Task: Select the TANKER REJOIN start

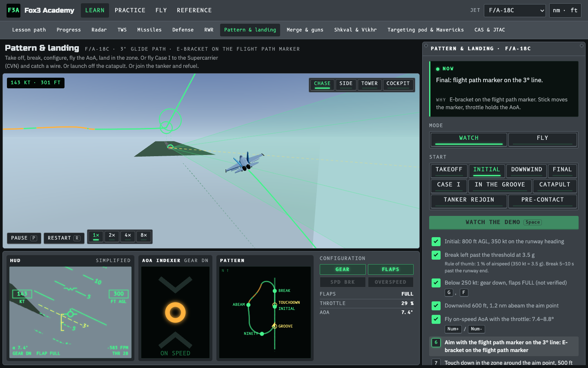Action: tap(469, 201)
